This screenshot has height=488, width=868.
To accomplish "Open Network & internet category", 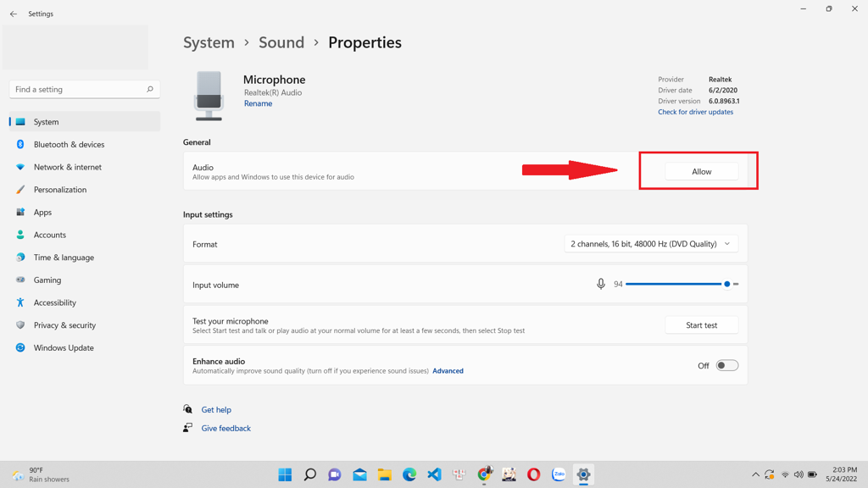I will point(85,167).
